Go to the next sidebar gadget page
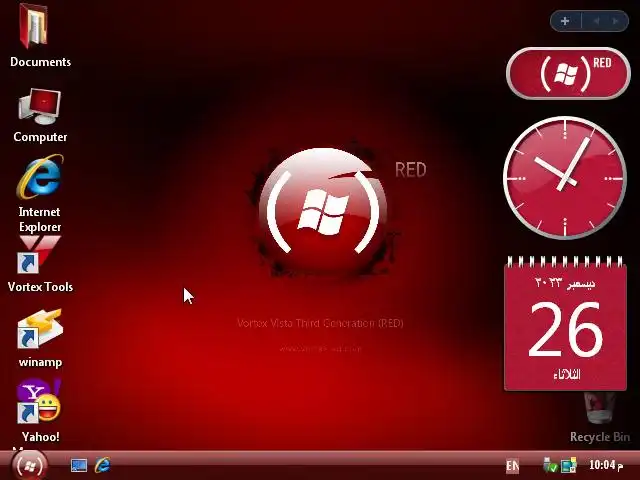 pos(615,21)
